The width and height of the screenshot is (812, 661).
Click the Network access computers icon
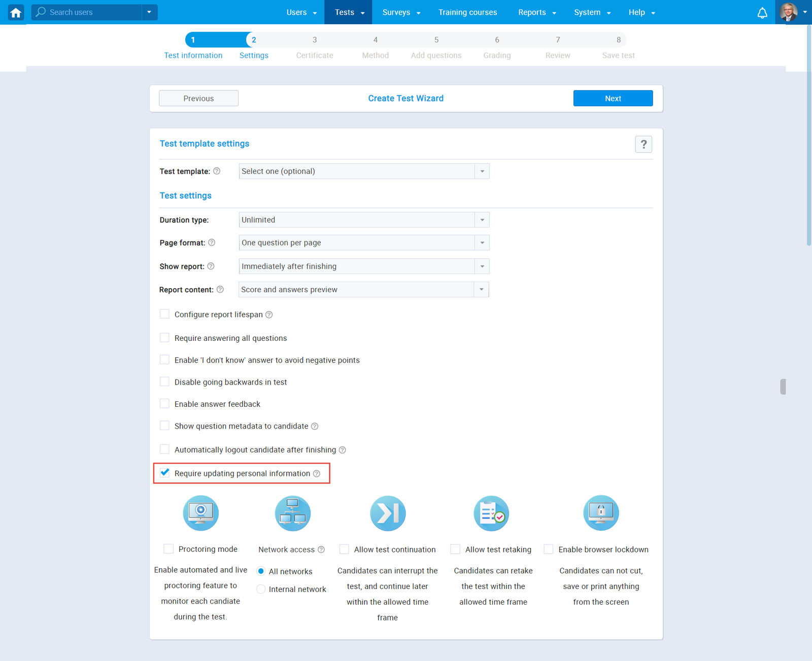point(293,513)
